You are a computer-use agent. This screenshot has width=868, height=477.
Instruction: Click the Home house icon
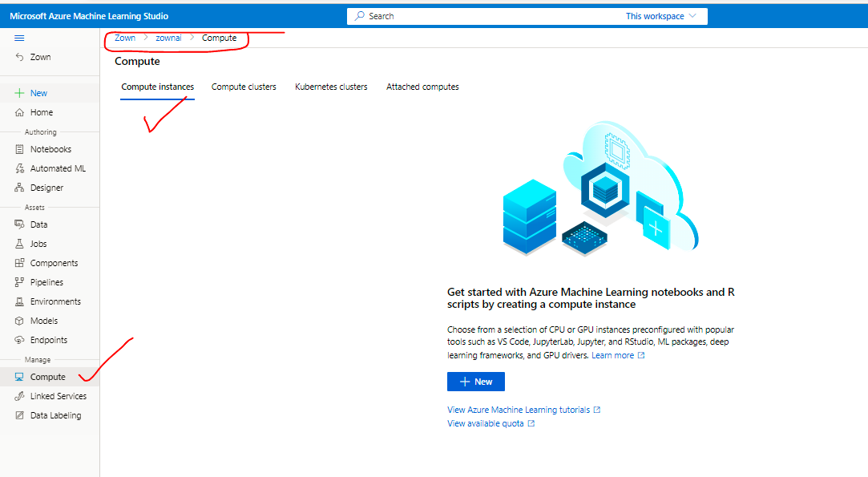[19, 112]
